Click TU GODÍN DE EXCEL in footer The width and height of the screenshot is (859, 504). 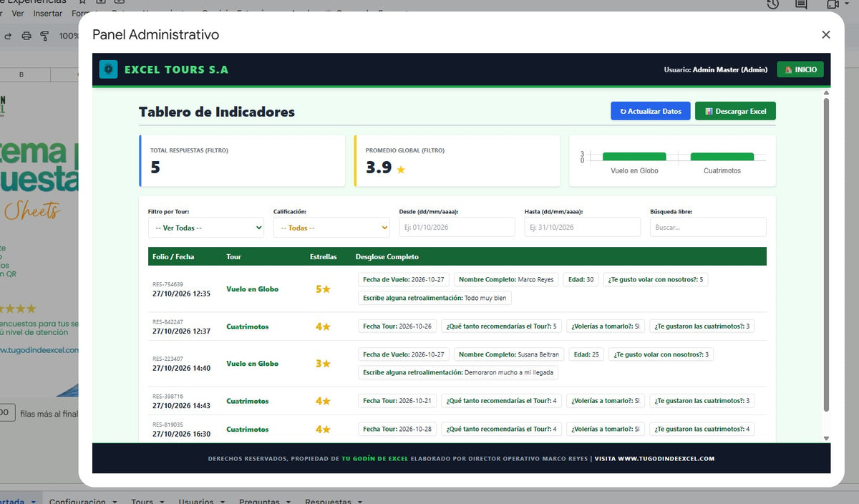[x=374, y=459]
